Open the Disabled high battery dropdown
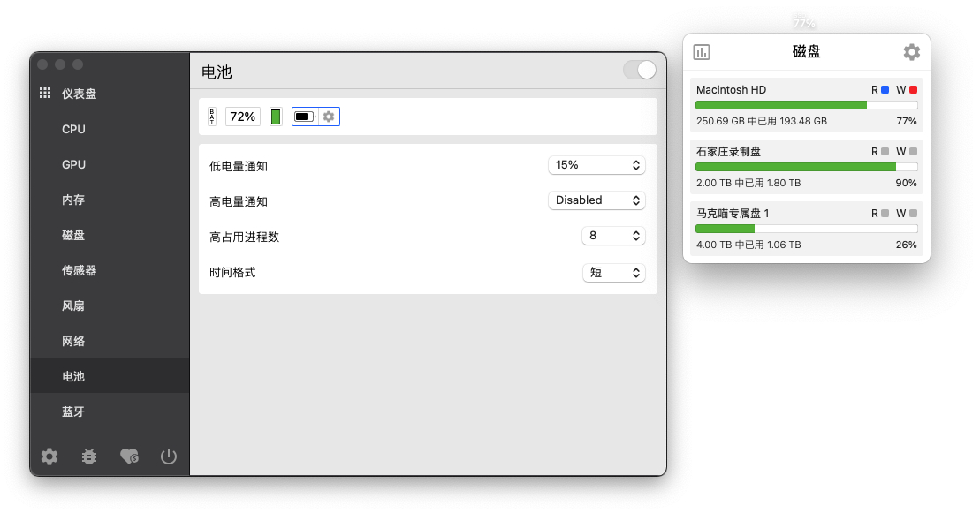The width and height of the screenshot is (980, 513). click(596, 200)
